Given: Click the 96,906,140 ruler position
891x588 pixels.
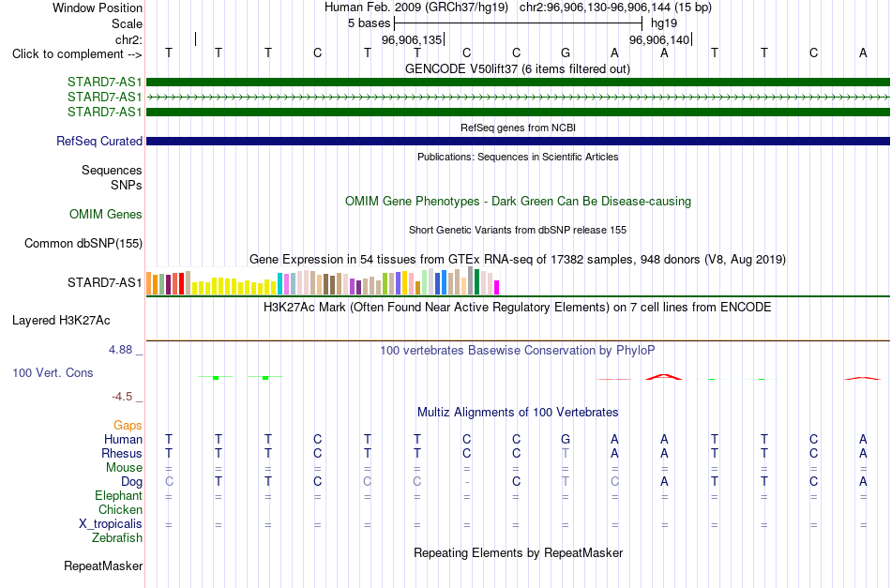Looking at the screenshot, I should (x=659, y=39).
